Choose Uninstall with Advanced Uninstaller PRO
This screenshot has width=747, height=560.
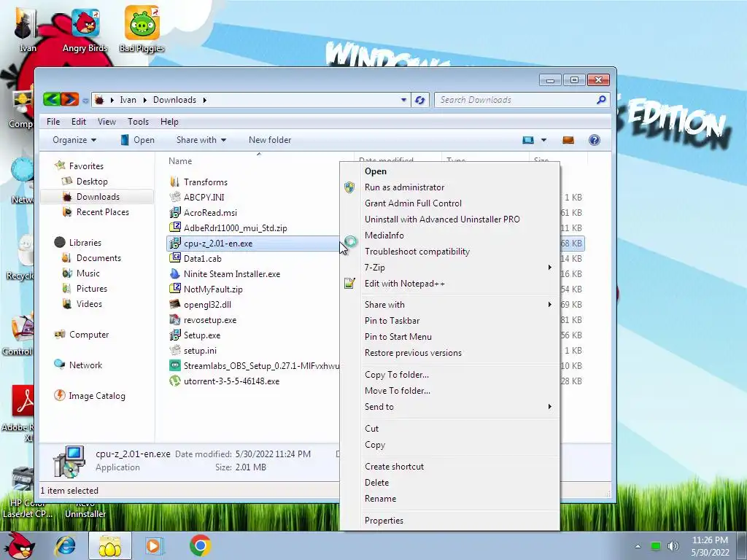pos(442,219)
